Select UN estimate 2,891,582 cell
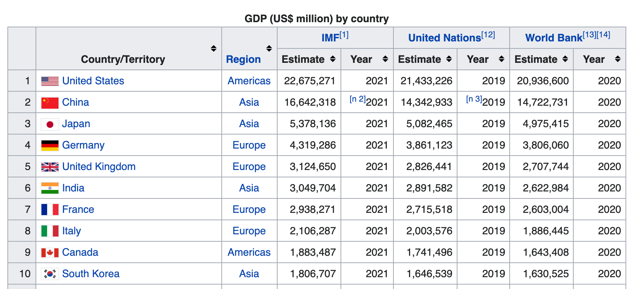The width and height of the screenshot is (644, 289). pos(425,188)
